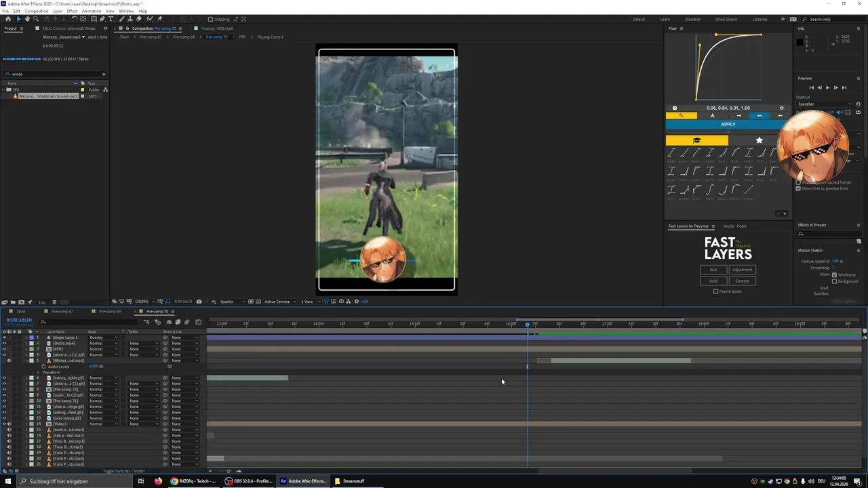This screenshot has width=868, height=488.
Task: Click the show channel color icon below viewer
Action: [x=214, y=302]
